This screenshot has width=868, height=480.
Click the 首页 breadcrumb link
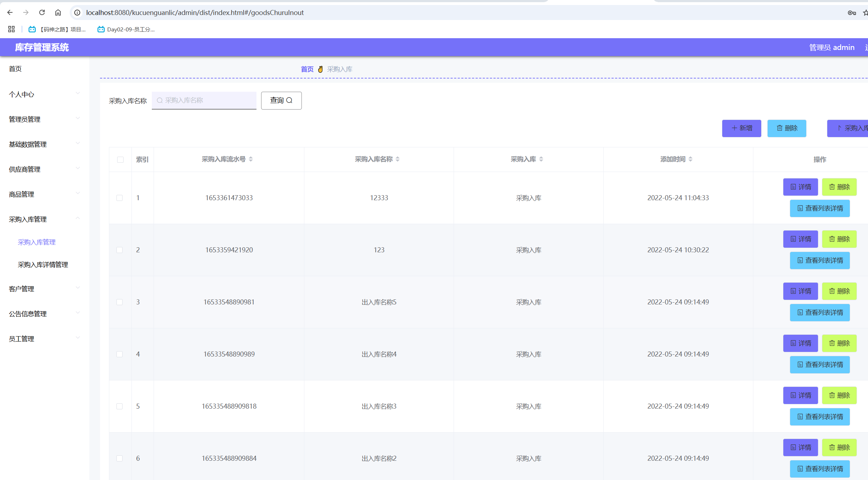coord(307,69)
